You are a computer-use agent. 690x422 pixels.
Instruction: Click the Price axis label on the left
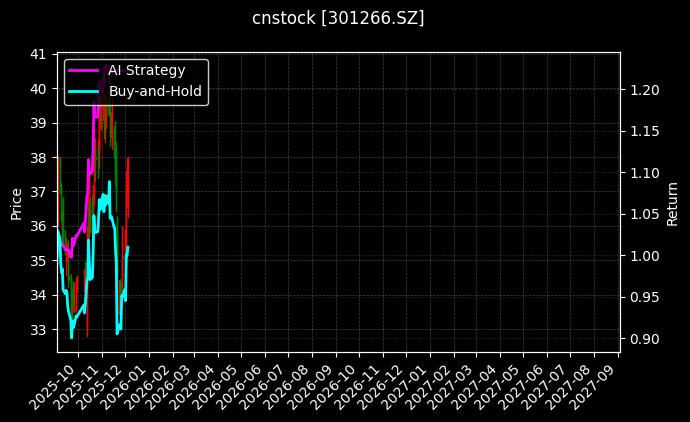pos(16,202)
